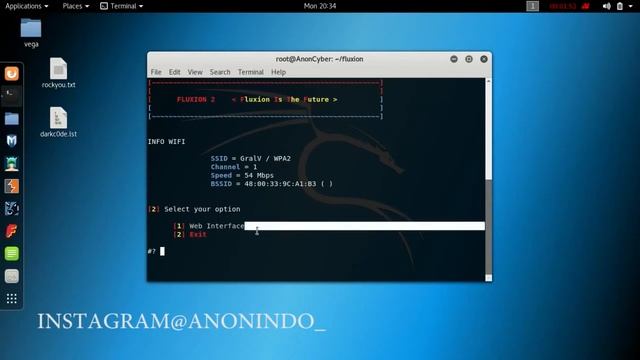Close the fluxion terminal window

(x=484, y=59)
